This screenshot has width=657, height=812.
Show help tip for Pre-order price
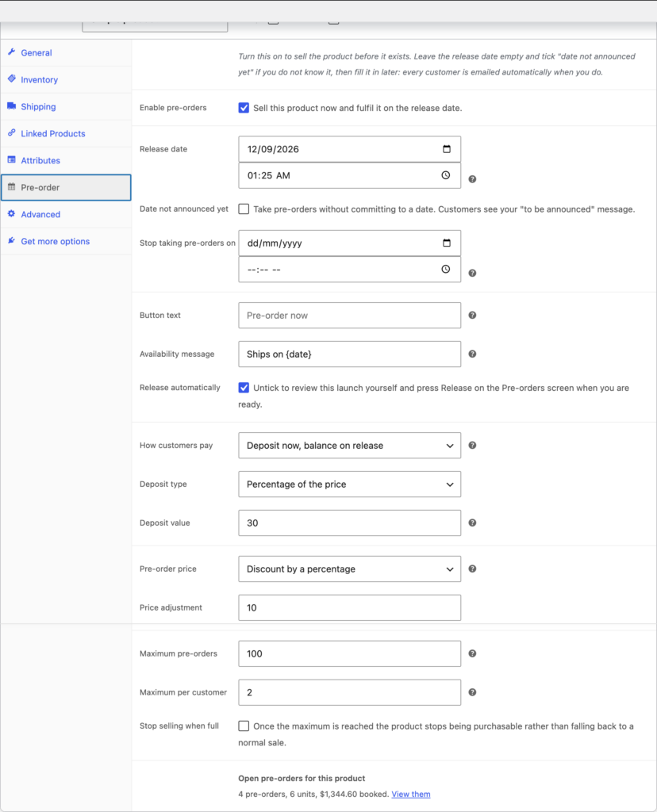(472, 569)
